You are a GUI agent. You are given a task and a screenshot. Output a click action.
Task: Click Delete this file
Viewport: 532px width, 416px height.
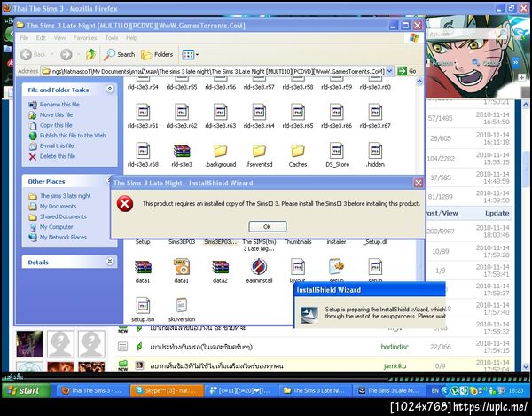click(x=58, y=156)
